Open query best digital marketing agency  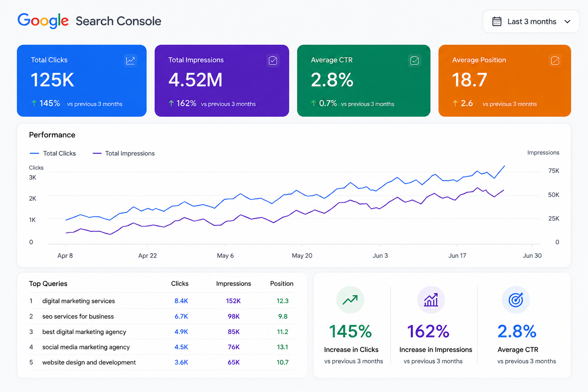pos(84,332)
